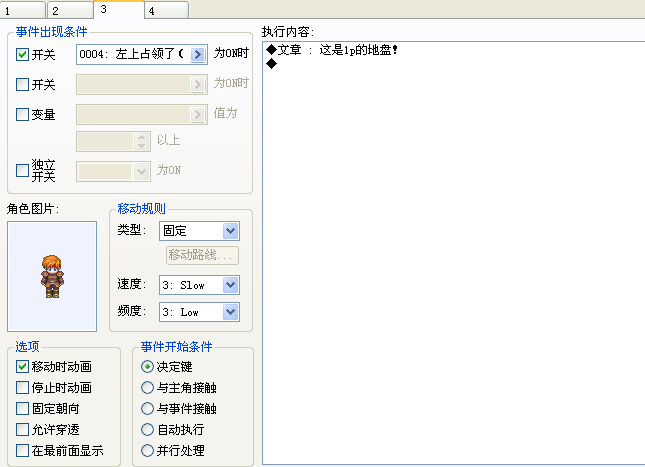This screenshot has width=645, height=467.
Task: Uncheck 移动时动画 option
Action: 22,366
